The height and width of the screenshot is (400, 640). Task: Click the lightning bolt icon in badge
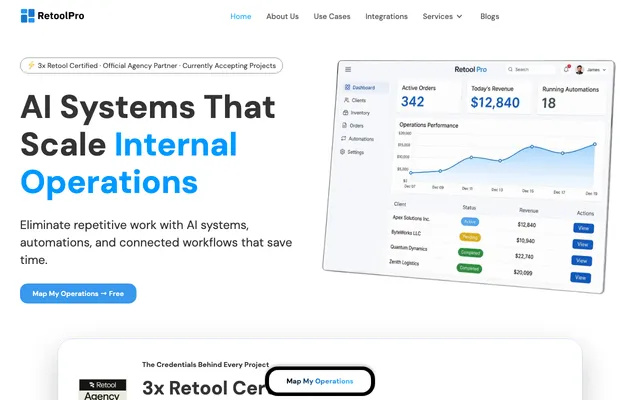click(x=31, y=65)
